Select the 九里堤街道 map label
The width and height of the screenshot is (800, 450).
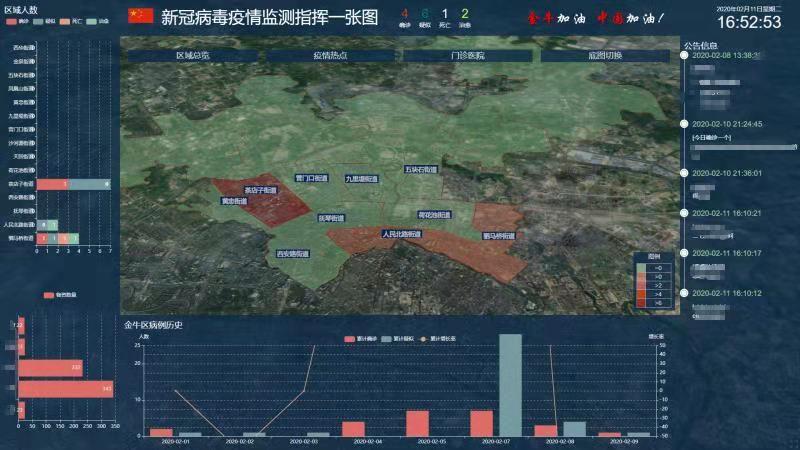(x=361, y=179)
